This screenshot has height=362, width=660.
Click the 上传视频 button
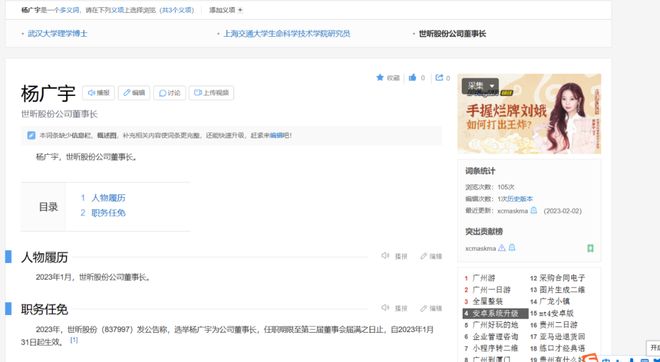(211, 93)
